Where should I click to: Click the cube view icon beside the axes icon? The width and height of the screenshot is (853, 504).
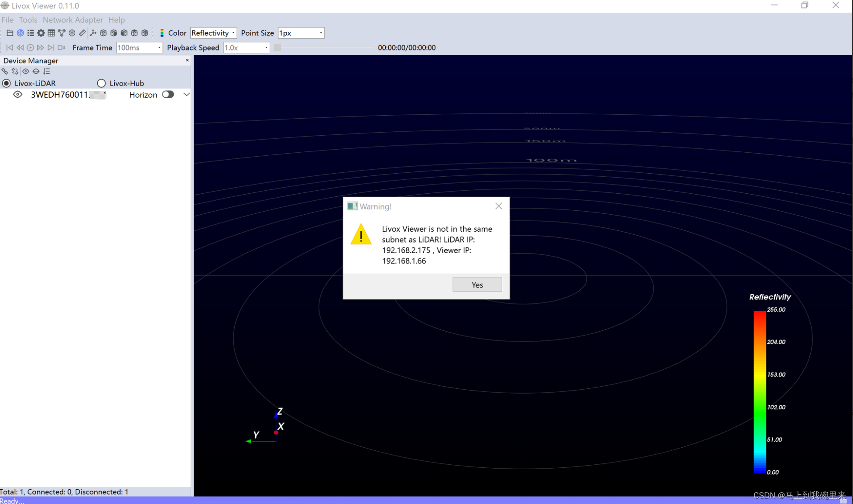pyautogui.click(x=103, y=33)
